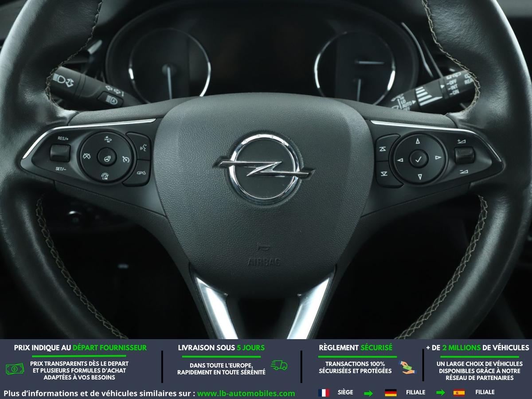The height and width of the screenshot is (399, 532).
Task: Click the German flag icon
Action: coord(391,392)
